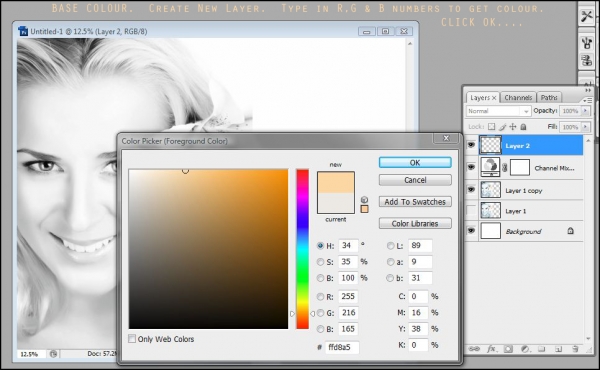
Task: Hide the Background layer visibility eye
Action: point(471,231)
